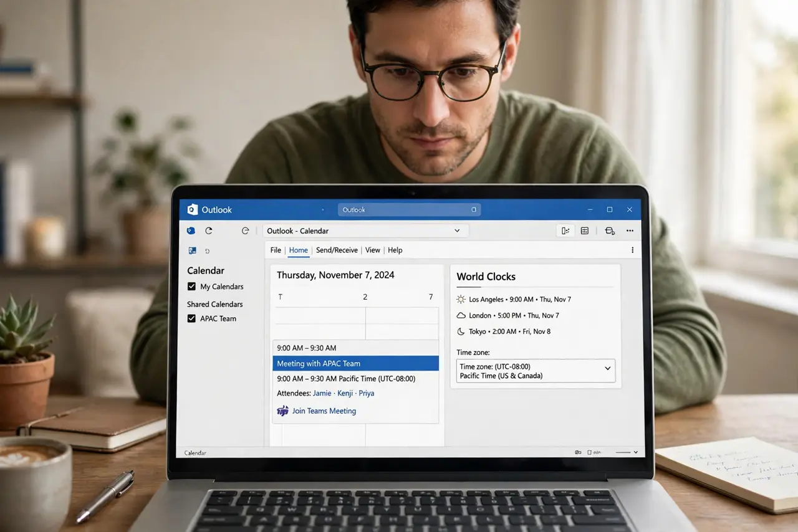The width and height of the screenshot is (798, 532).
Task: Click the Shared Calendars label in the sidebar
Action: point(215,305)
